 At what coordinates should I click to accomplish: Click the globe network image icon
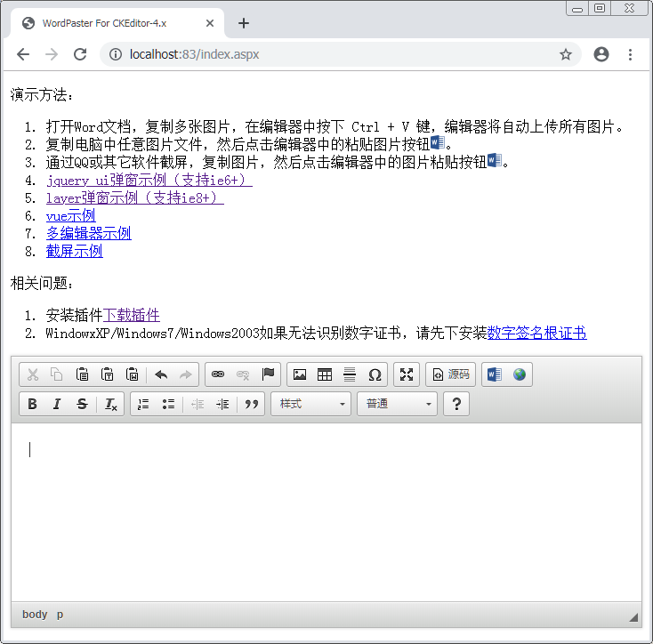pyautogui.click(x=520, y=374)
